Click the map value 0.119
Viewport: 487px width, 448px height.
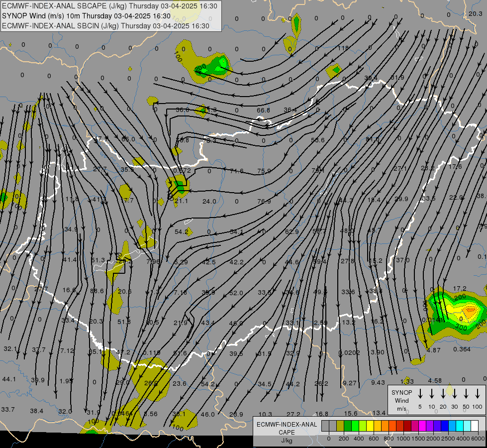[x=152, y=353]
